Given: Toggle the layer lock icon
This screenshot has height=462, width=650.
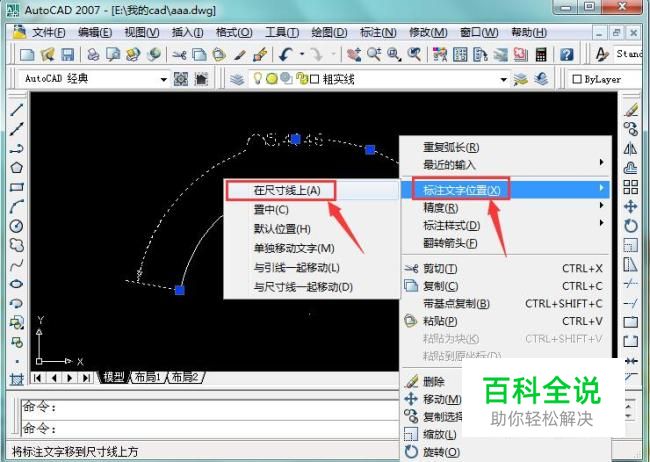Looking at the screenshot, I should tap(302, 79).
